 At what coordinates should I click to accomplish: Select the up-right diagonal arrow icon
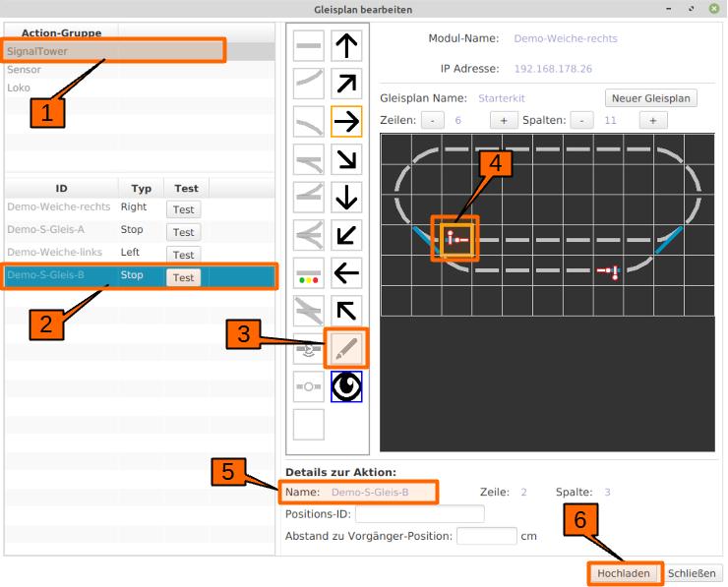[346, 84]
